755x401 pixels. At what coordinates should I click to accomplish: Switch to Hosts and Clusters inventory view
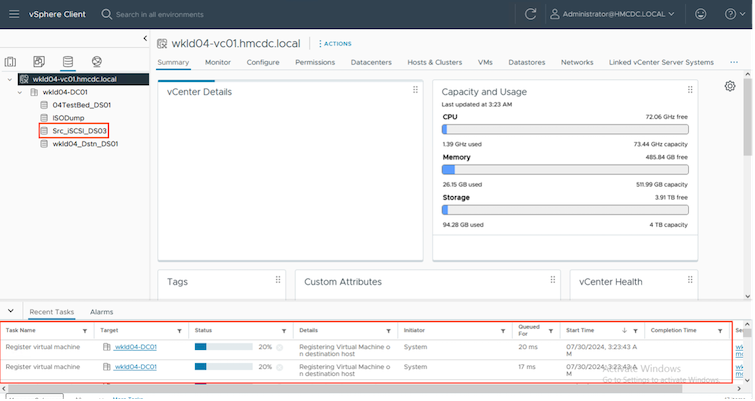pos(12,62)
